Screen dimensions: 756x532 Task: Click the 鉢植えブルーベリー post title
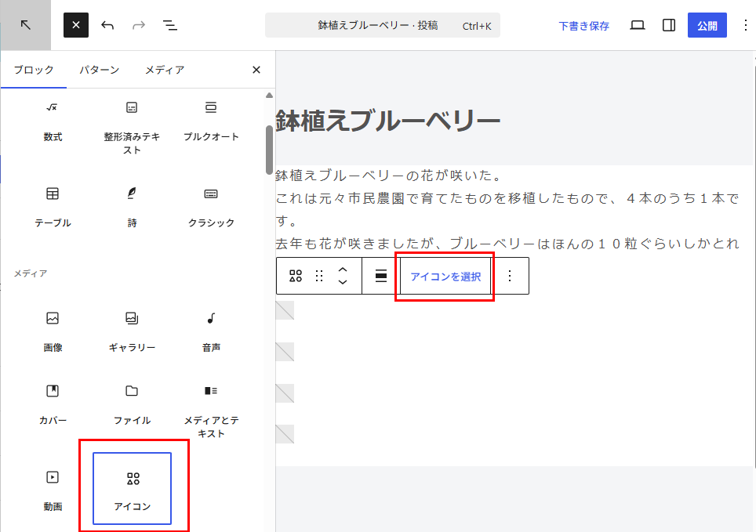387,121
